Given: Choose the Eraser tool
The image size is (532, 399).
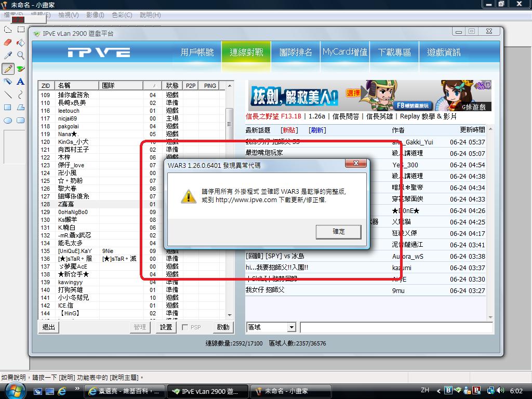Looking at the screenshot, I should tap(8, 43).
